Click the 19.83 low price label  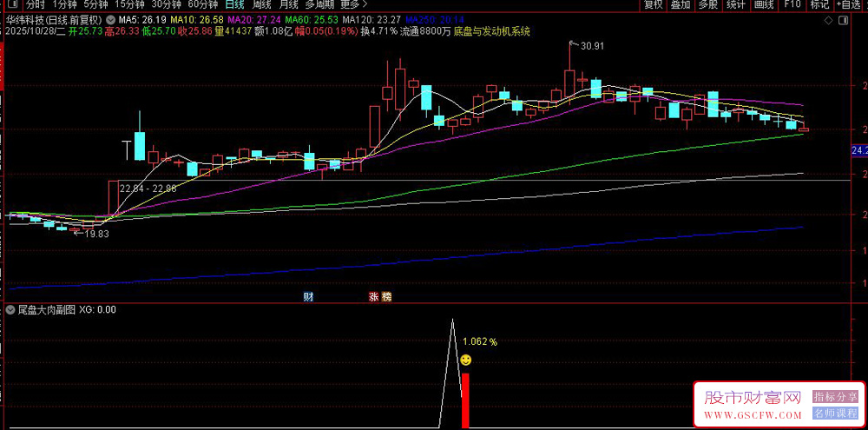[x=97, y=235]
